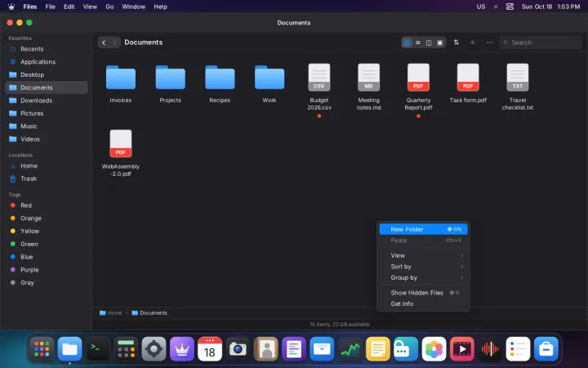Filter by the Blue tag
The width and height of the screenshot is (588, 368).
(x=47, y=257)
